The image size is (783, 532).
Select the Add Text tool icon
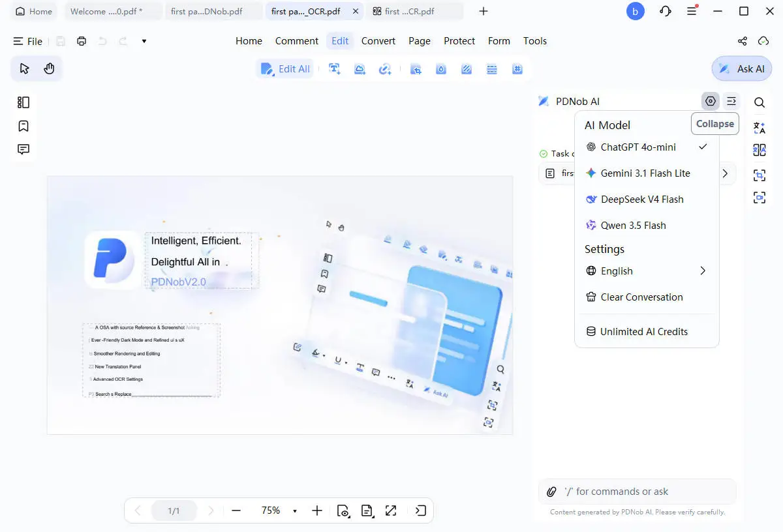coord(335,68)
